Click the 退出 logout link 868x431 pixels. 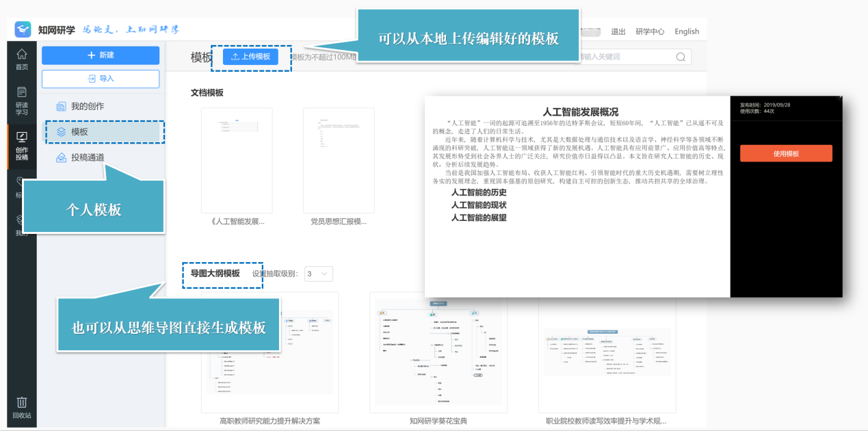tap(618, 31)
